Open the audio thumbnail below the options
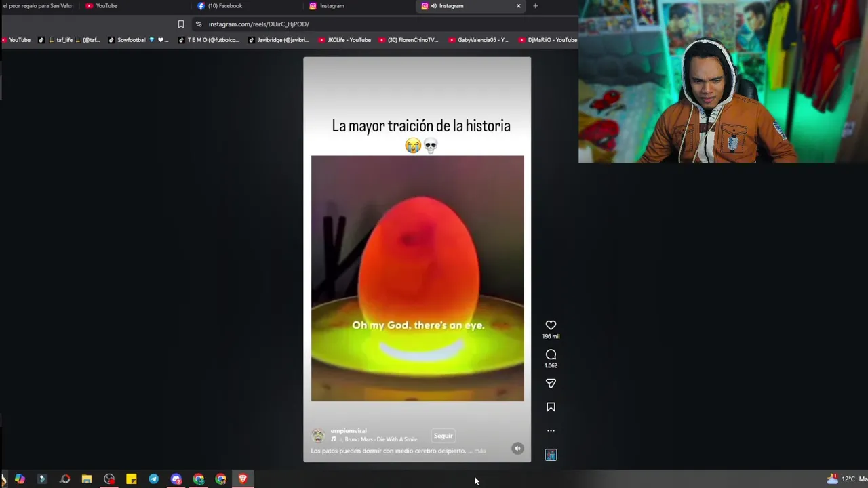Viewport: 868px width, 488px height. coord(551,455)
